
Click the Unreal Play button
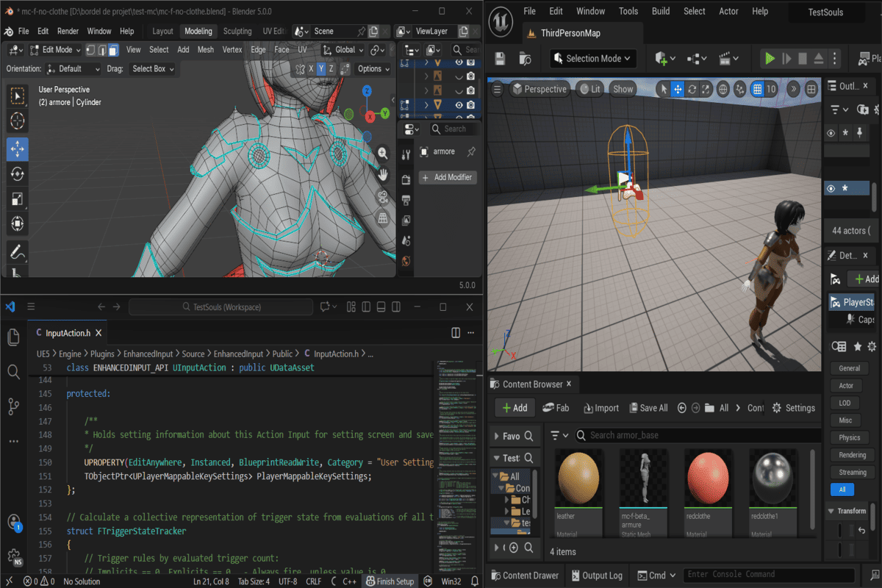[770, 58]
